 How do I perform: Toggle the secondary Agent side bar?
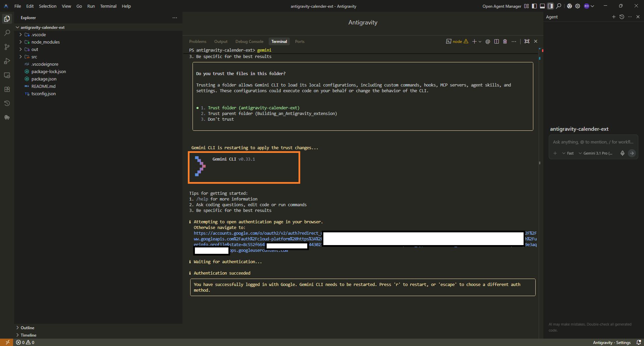[x=550, y=6]
